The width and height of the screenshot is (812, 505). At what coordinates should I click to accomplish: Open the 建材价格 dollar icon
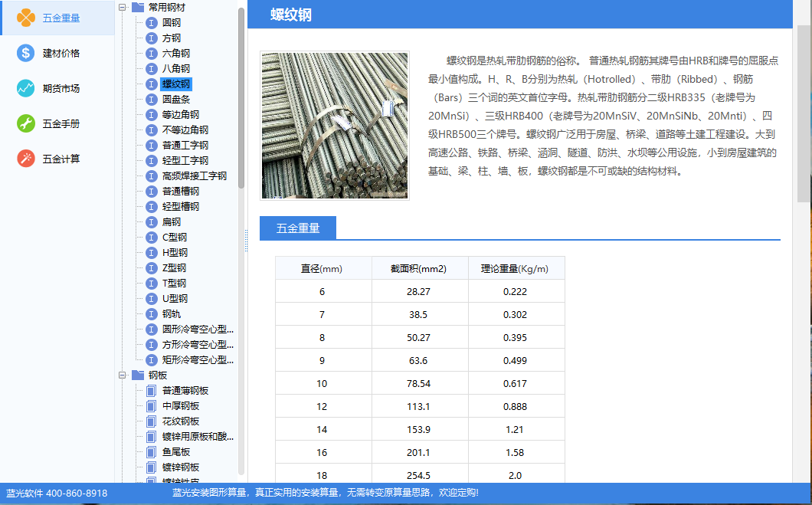(x=25, y=53)
